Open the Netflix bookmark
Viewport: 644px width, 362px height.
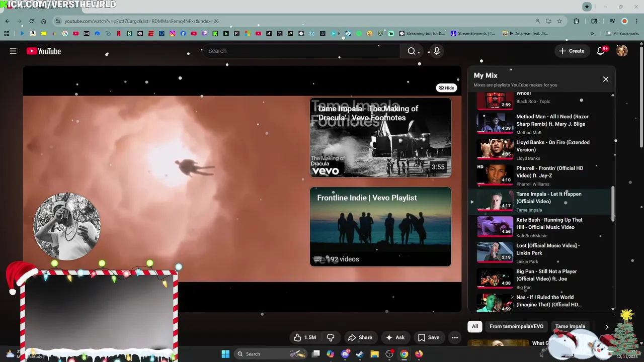click(118, 33)
